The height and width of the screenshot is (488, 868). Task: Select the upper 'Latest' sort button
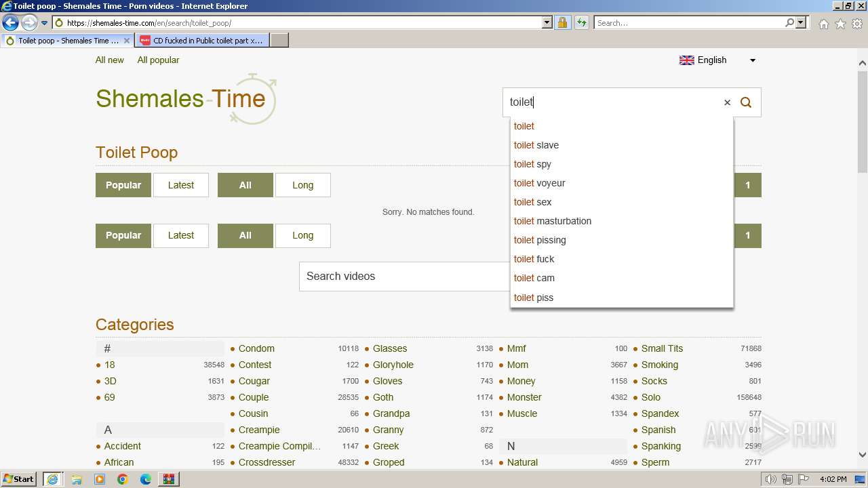pyautogui.click(x=181, y=185)
